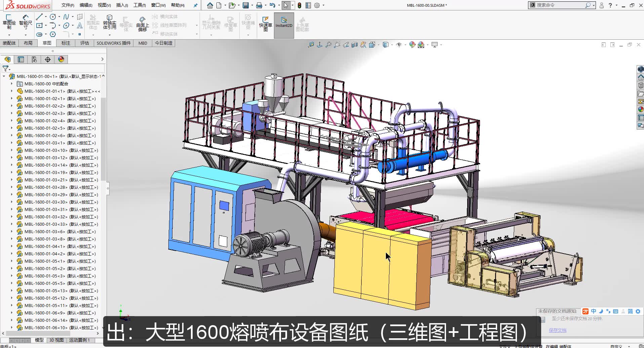Click the Apply Scene icon in view toolbar
644x348 pixels.
point(421,45)
